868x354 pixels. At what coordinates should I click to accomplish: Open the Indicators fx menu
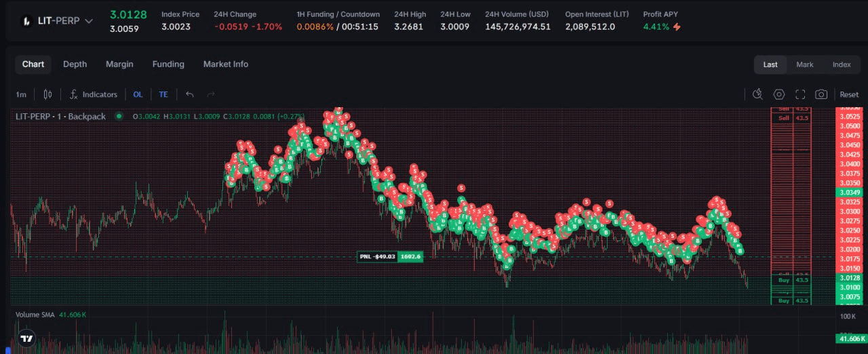93,94
